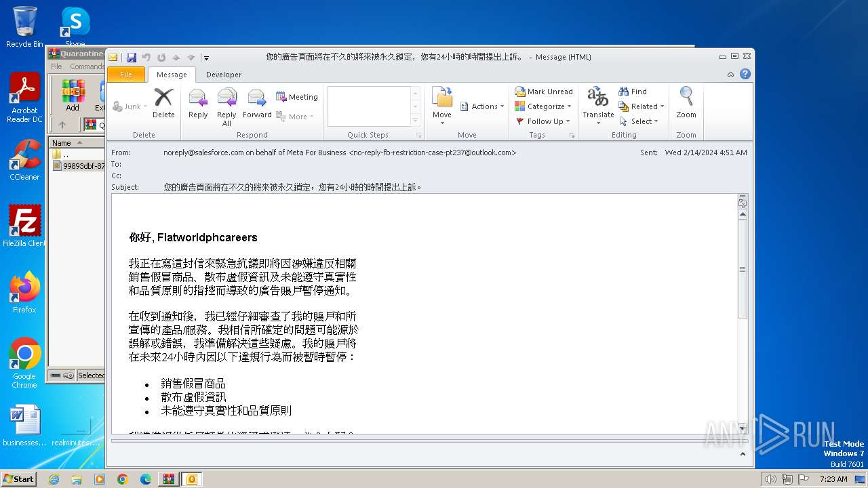Delete the open email message

163,103
